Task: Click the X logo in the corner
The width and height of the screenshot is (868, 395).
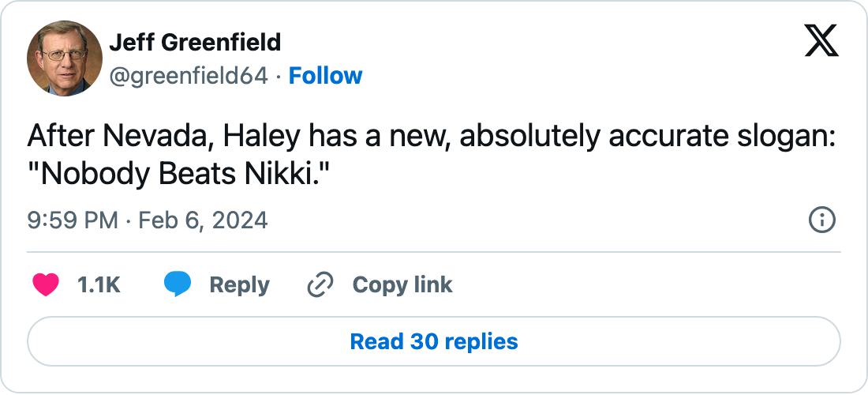Action: click(x=821, y=40)
